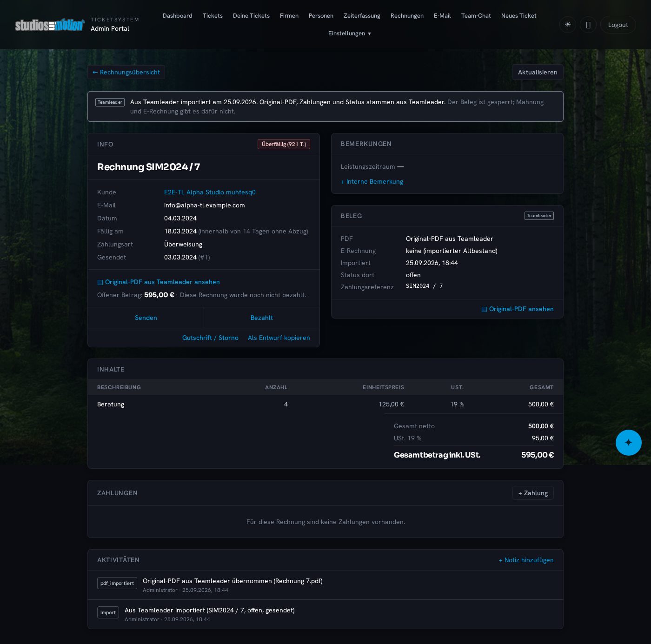
Task: Select email info@alpha-tl.example.com
Action: [205, 205]
